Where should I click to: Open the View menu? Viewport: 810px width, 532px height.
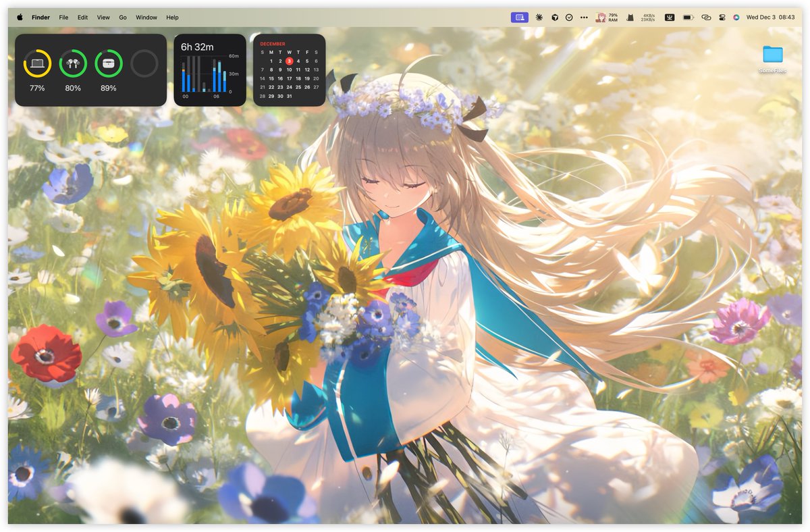(x=103, y=18)
